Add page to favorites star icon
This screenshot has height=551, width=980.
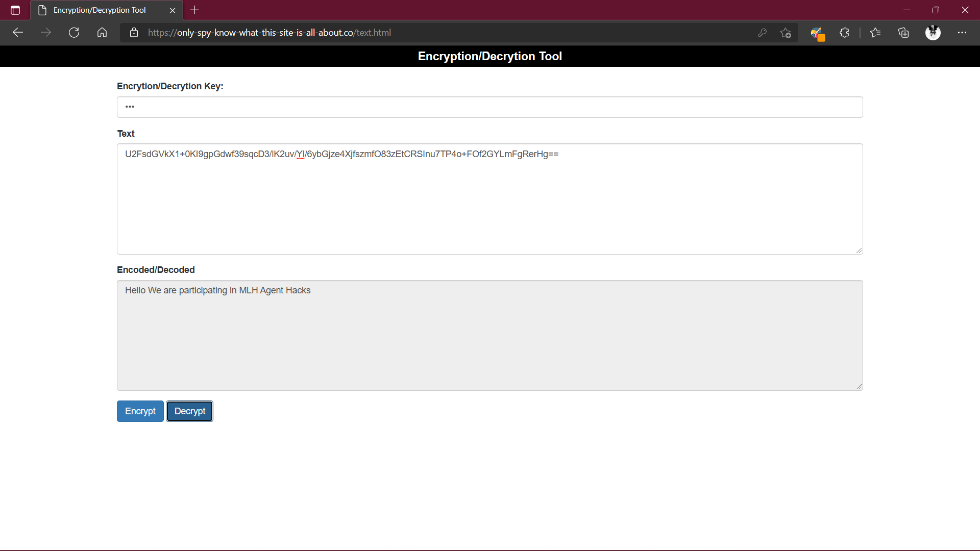coord(786,33)
